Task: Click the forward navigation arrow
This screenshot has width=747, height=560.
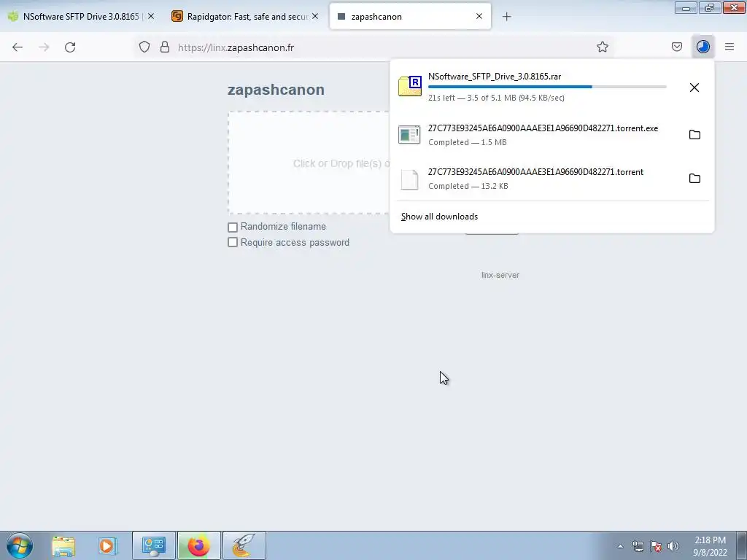Action: coord(44,47)
